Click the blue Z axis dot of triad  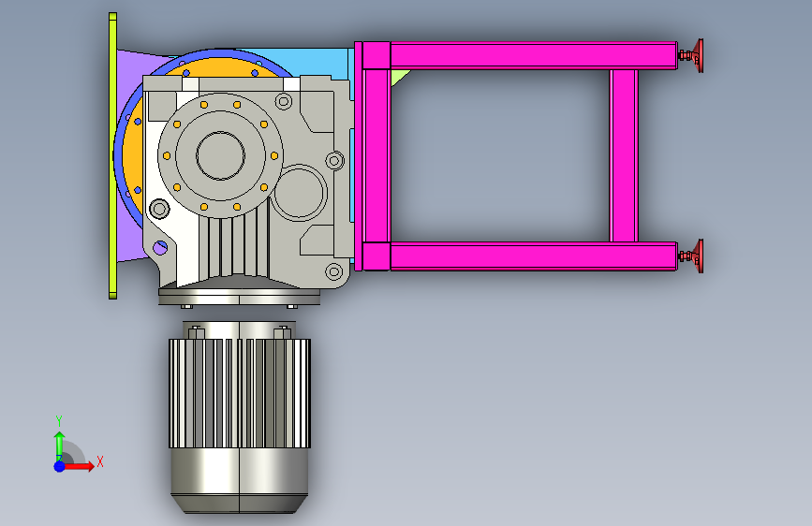pos(59,466)
